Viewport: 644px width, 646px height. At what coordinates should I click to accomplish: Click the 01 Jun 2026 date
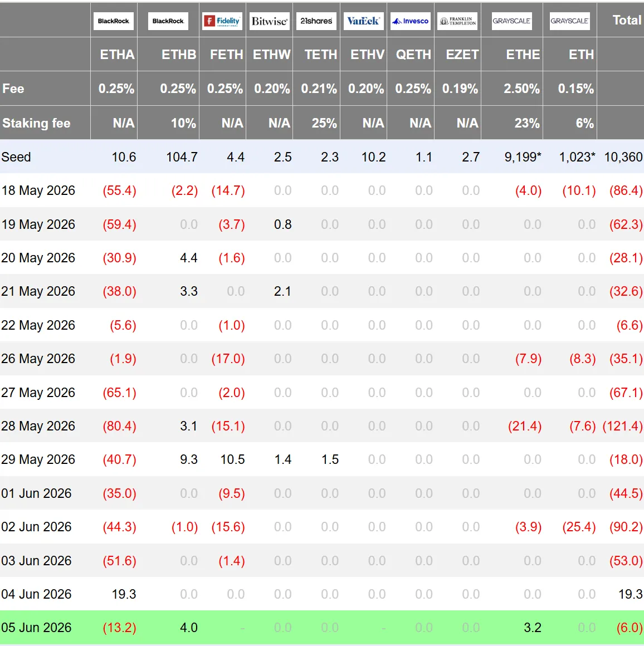click(36, 493)
